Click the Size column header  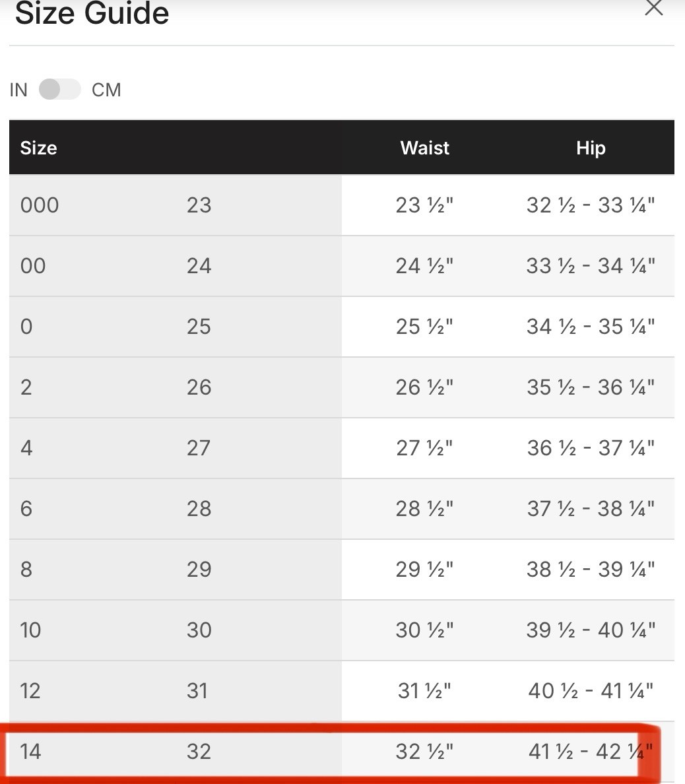[38, 148]
